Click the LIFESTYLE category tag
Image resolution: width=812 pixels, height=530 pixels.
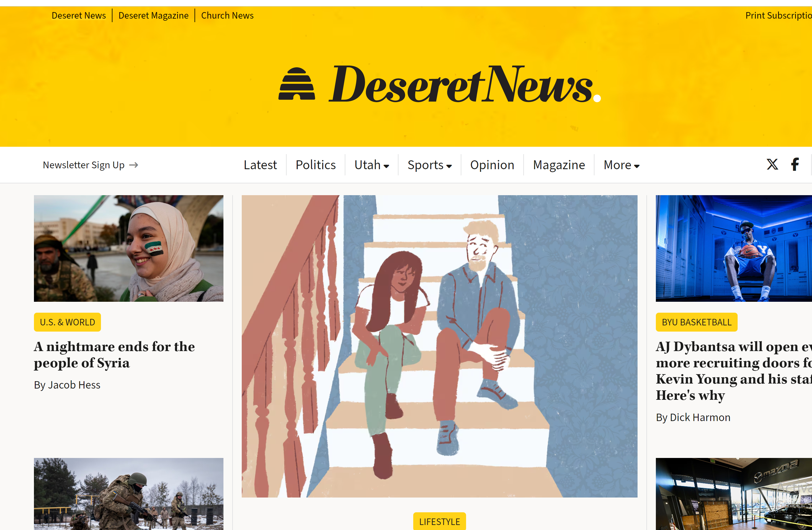coord(440,521)
